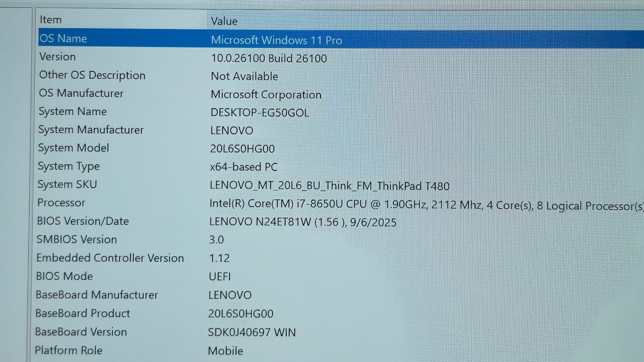Select the Intel Core i7-8650U value
The image size is (644, 362).
point(427,205)
